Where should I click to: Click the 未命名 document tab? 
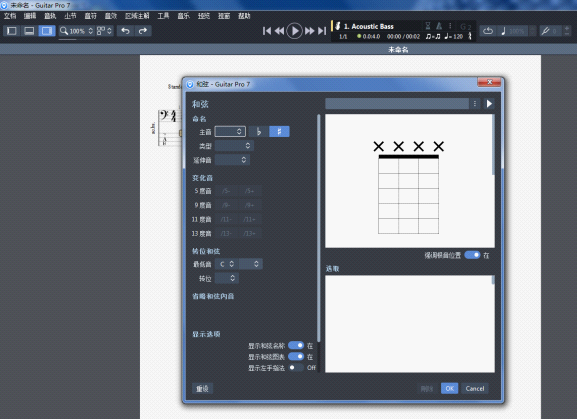[398, 49]
